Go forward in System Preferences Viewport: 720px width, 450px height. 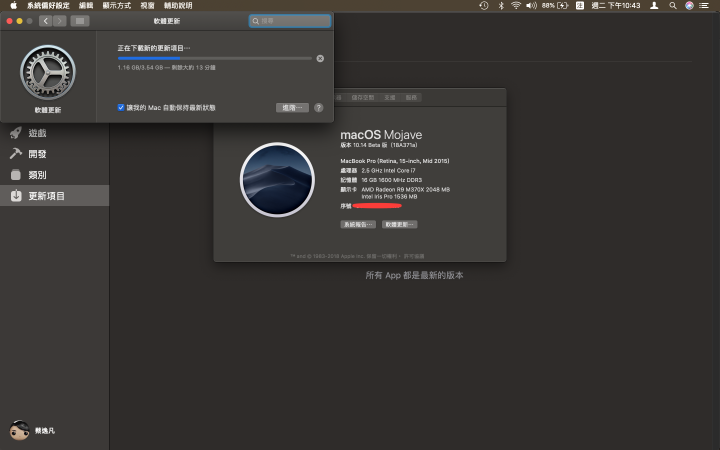(60, 21)
